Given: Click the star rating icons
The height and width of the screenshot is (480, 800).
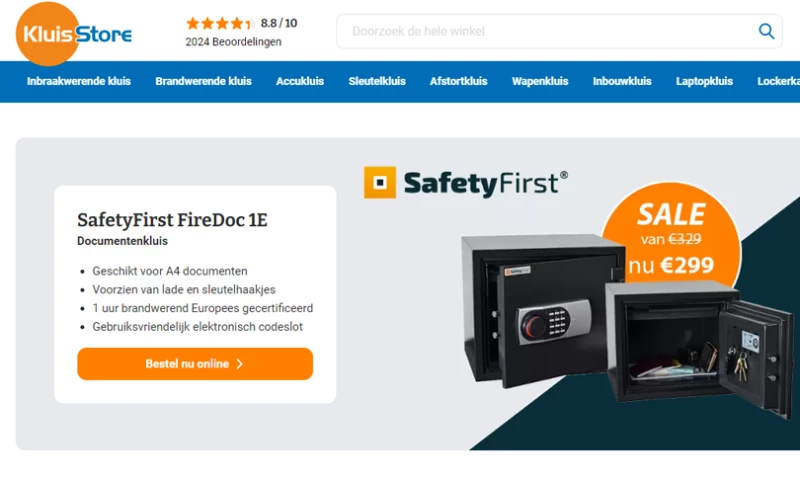Looking at the screenshot, I should [x=221, y=23].
